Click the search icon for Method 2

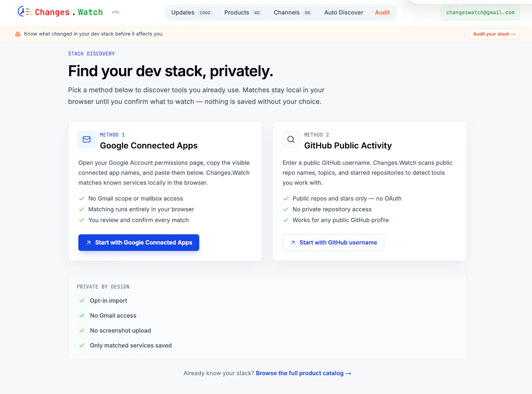point(291,139)
